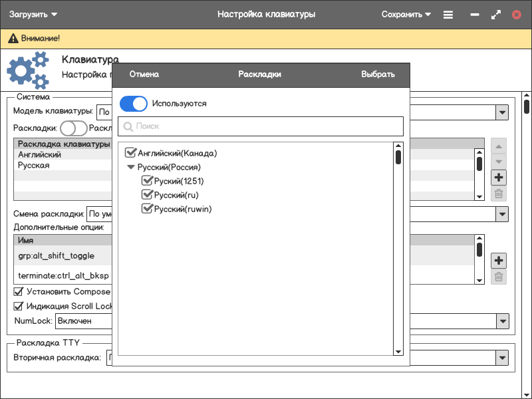
Task: Click the warning triangle icon
Action: [13, 39]
